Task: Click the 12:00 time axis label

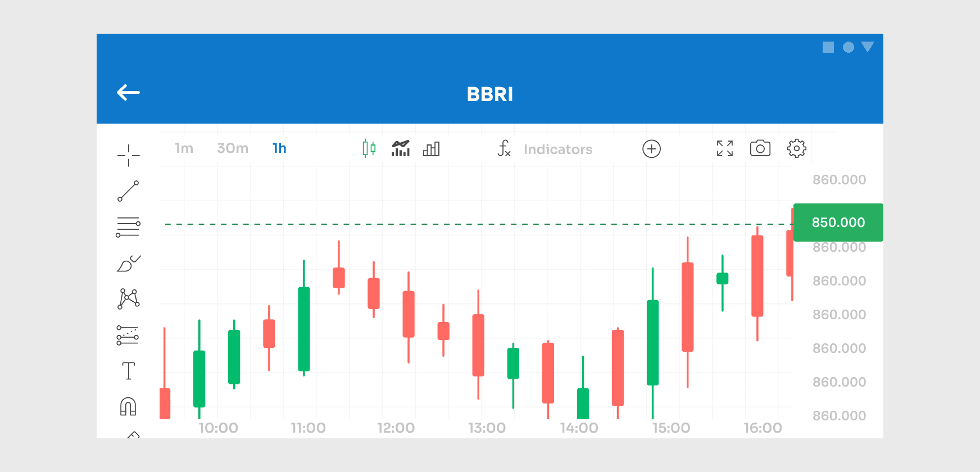Action: pos(396,428)
